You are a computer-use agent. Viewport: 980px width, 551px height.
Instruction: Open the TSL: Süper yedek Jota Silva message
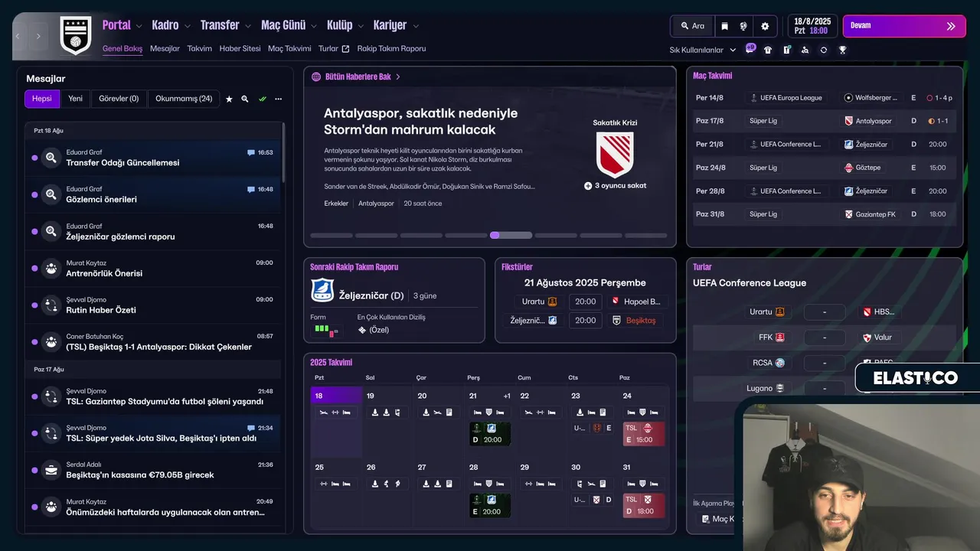coord(152,433)
